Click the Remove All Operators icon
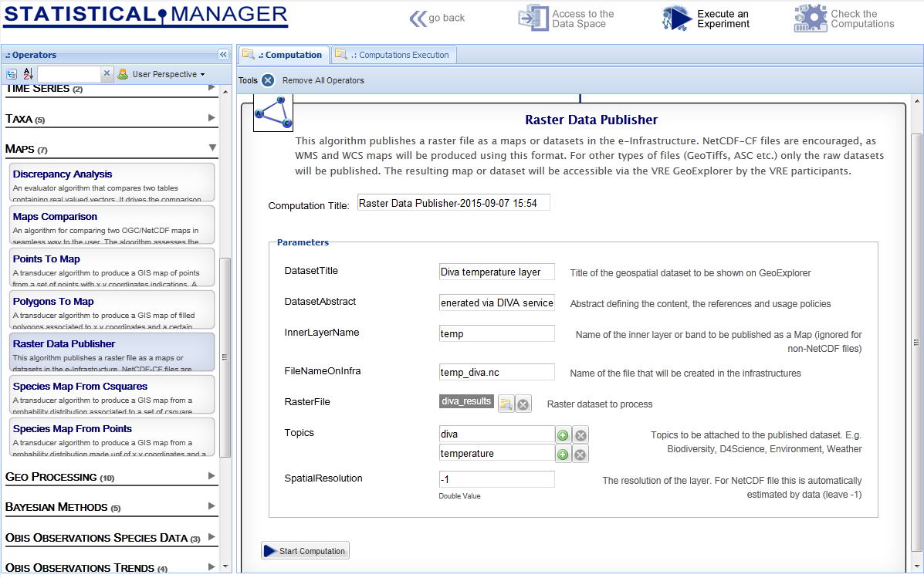Image resolution: width=924 pixels, height=578 pixels. [268, 80]
